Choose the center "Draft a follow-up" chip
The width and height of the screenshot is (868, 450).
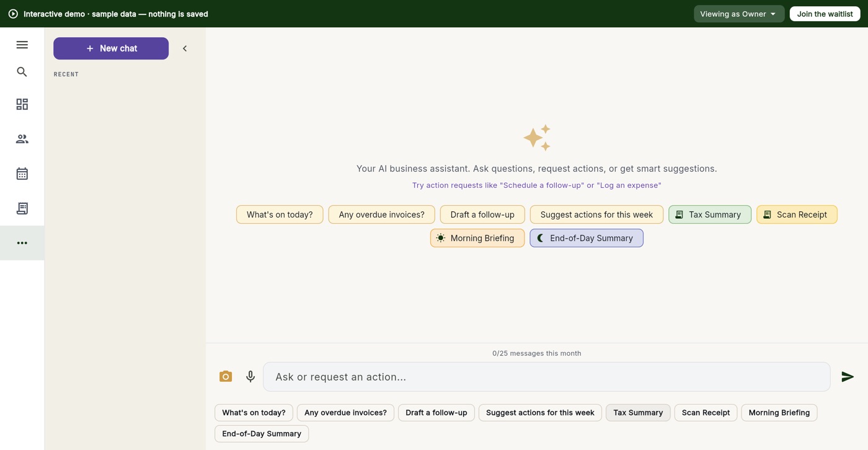[482, 214]
